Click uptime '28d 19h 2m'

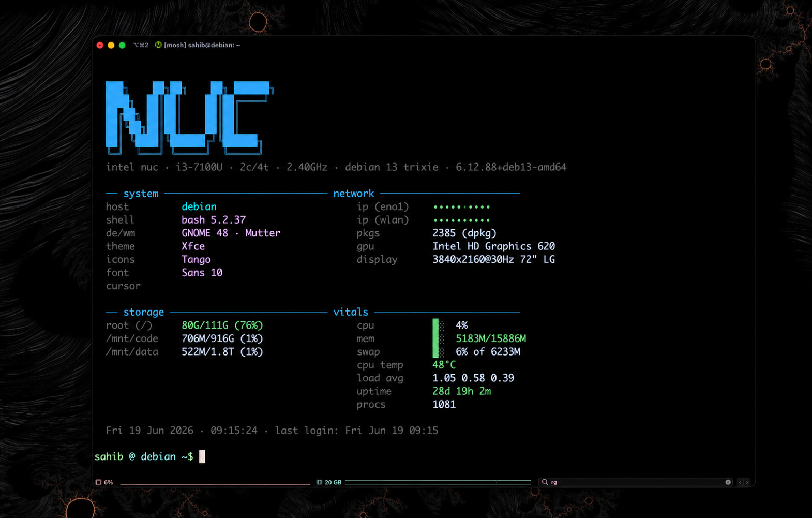462,391
